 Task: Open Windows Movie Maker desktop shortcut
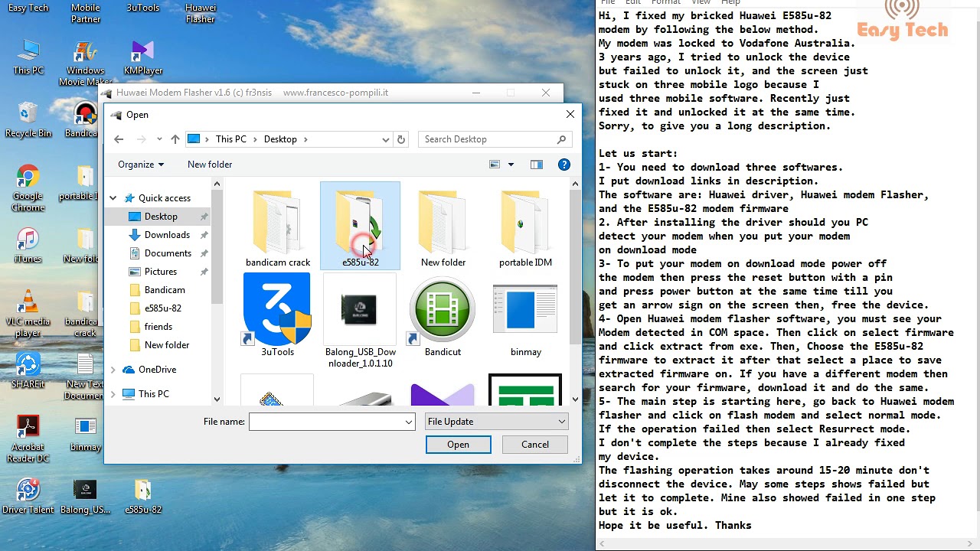click(x=85, y=63)
